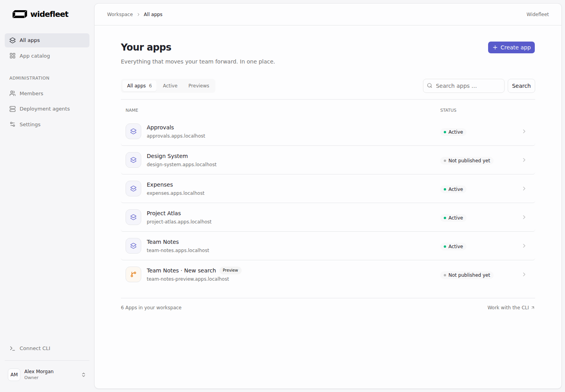Image resolution: width=565 pixels, height=392 pixels.
Task: Open All apps in sidebar
Action: (47, 40)
